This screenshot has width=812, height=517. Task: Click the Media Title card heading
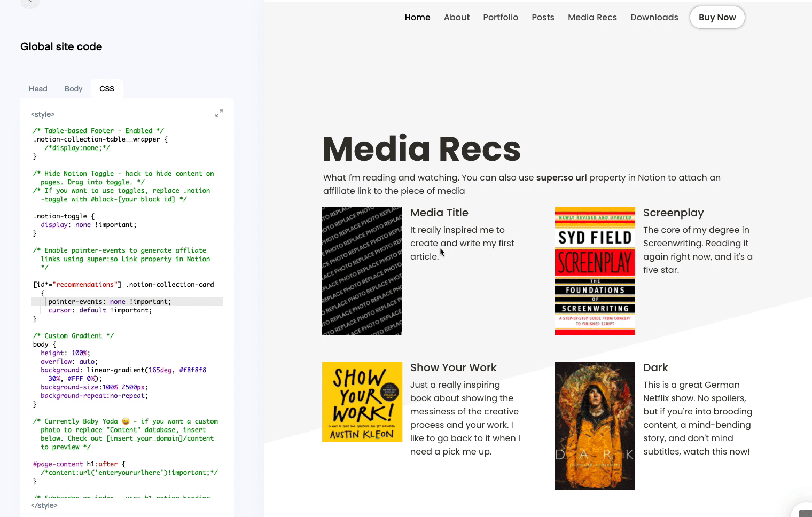439,213
